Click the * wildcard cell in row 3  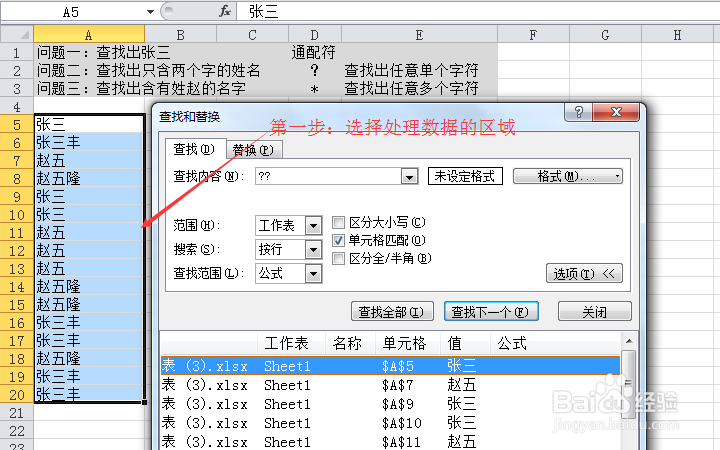(x=315, y=88)
